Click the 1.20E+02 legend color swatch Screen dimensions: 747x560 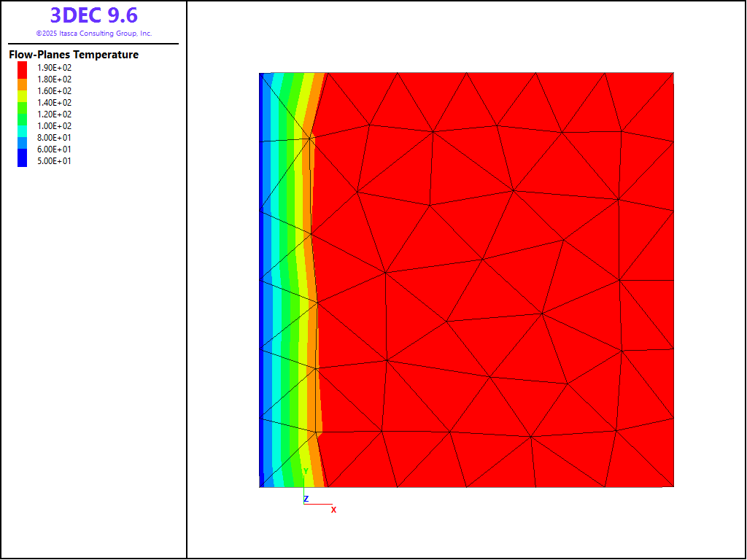(x=23, y=114)
